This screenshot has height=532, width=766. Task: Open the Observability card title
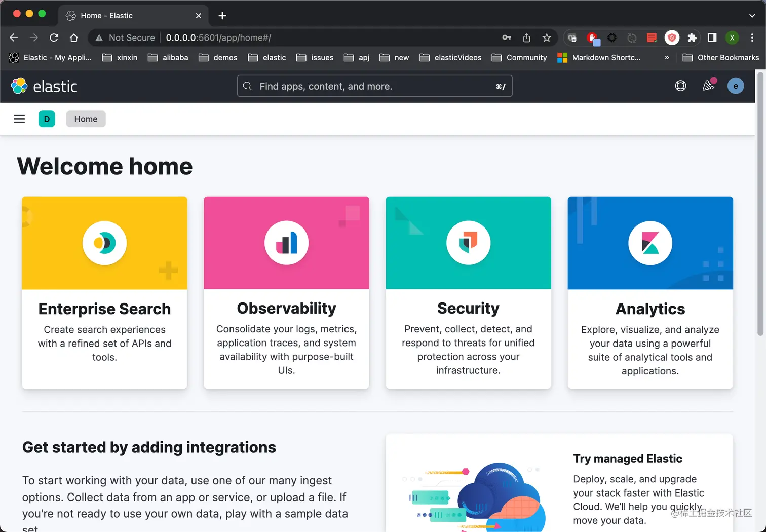tap(286, 309)
